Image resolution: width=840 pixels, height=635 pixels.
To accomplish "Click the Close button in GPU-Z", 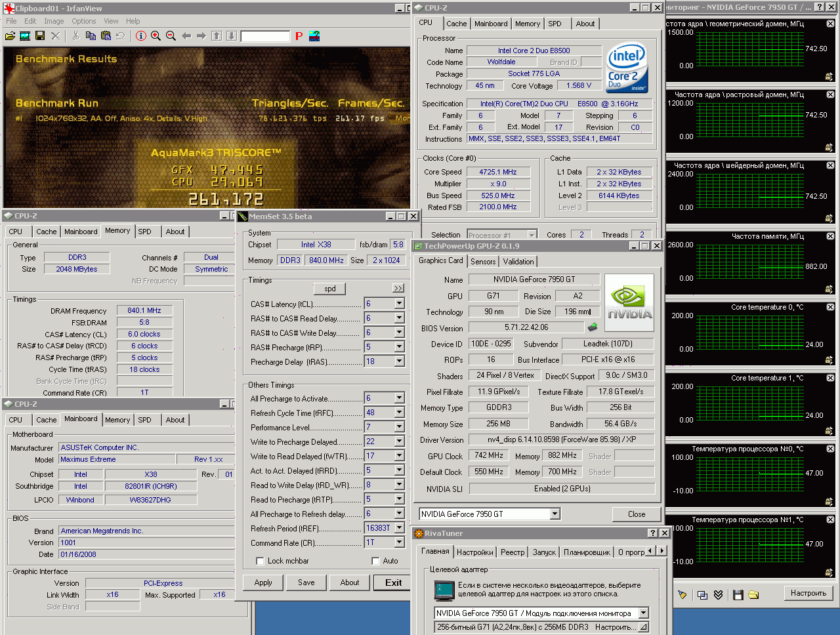I will click(x=636, y=514).
